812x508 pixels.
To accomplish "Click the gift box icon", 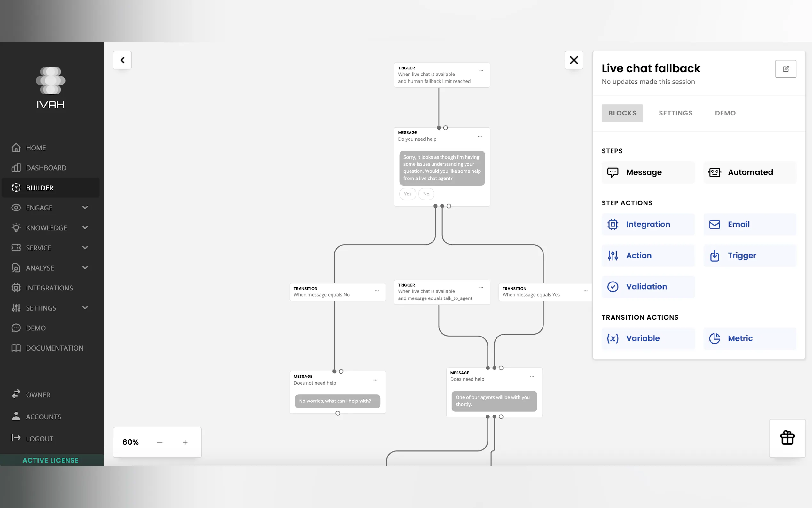I will coord(787,438).
